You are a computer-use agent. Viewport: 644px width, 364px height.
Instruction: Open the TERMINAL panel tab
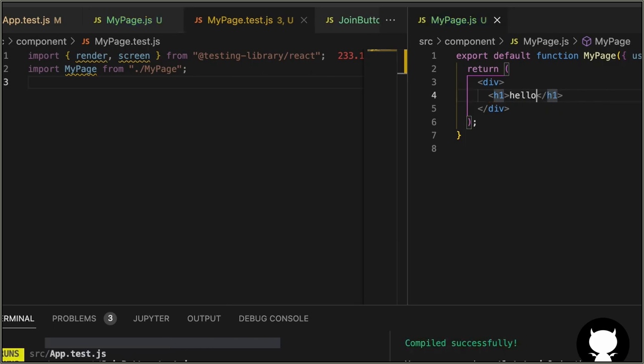pyautogui.click(x=18, y=319)
